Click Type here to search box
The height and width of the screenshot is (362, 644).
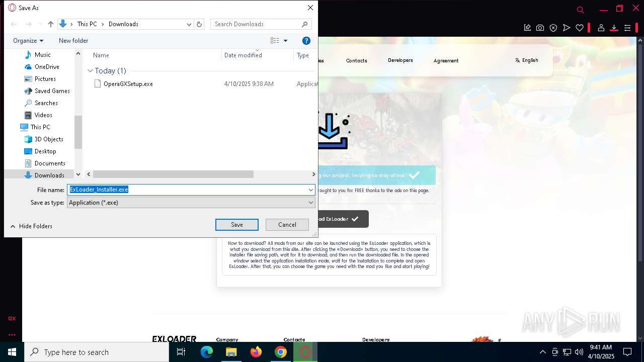point(97,352)
